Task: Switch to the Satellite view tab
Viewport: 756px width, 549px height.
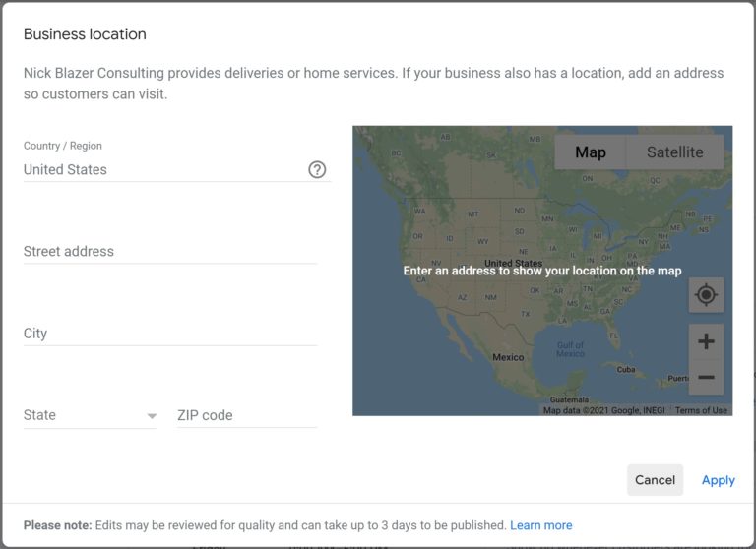Action: coord(674,152)
